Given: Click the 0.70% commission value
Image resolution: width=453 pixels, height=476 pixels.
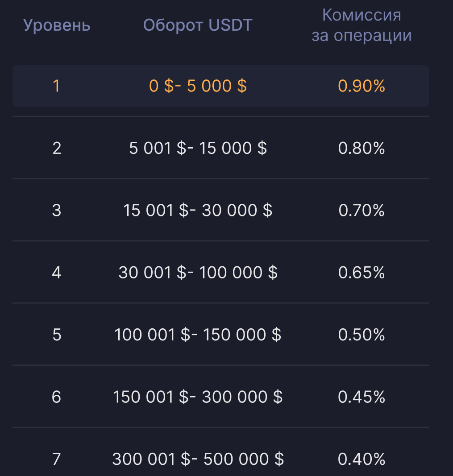Looking at the screenshot, I should 362,210.
